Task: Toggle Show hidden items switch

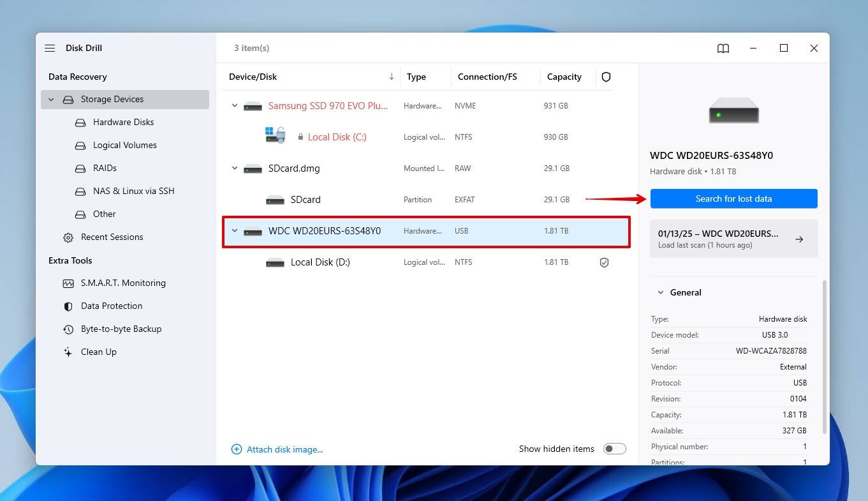Action: click(615, 449)
